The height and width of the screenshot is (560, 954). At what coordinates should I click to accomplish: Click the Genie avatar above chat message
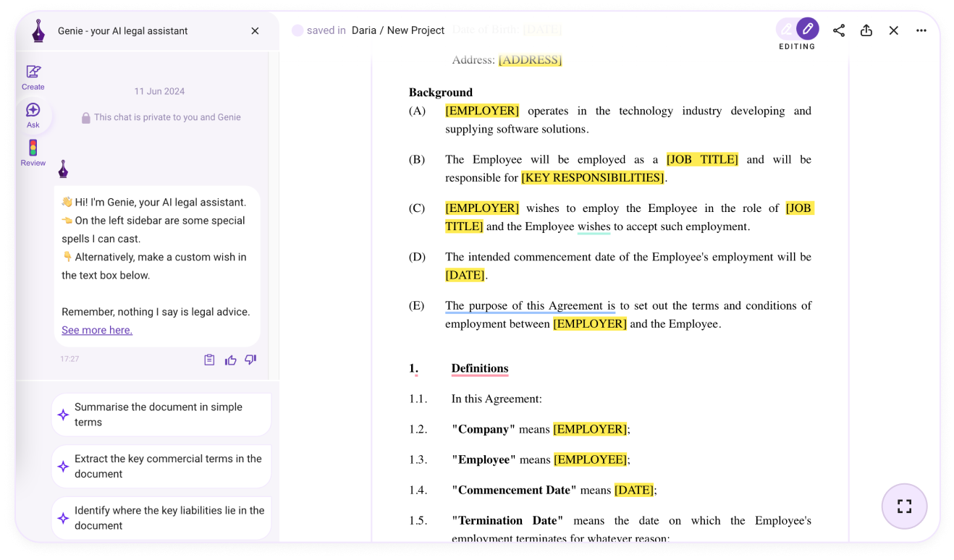click(x=63, y=169)
